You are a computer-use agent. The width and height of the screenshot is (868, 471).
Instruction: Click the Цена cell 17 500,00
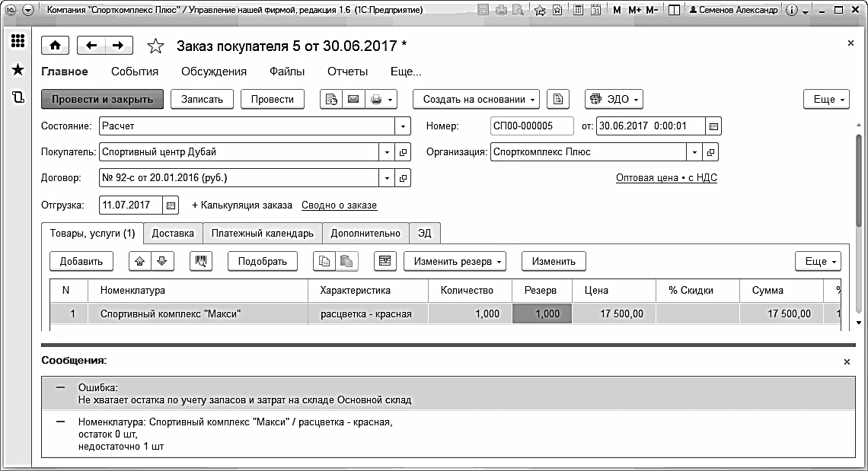point(614,313)
